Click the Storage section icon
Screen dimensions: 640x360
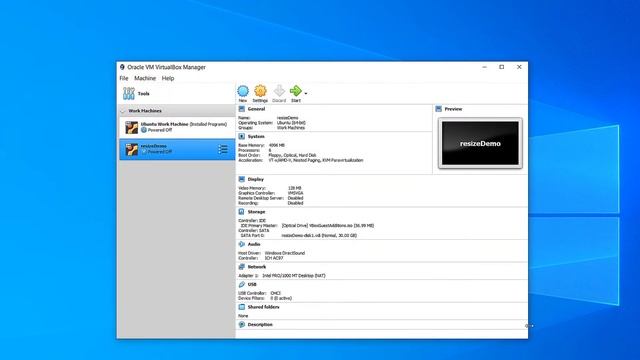tap(242, 212)
